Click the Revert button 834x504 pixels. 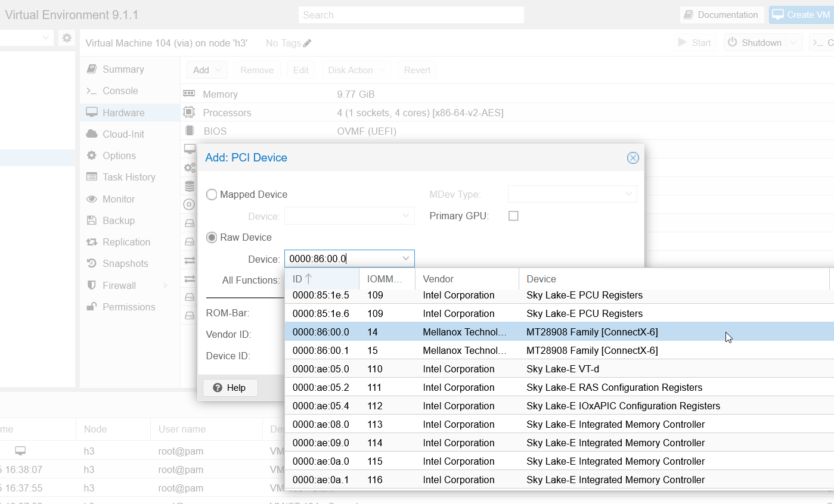tap(417, 70)
